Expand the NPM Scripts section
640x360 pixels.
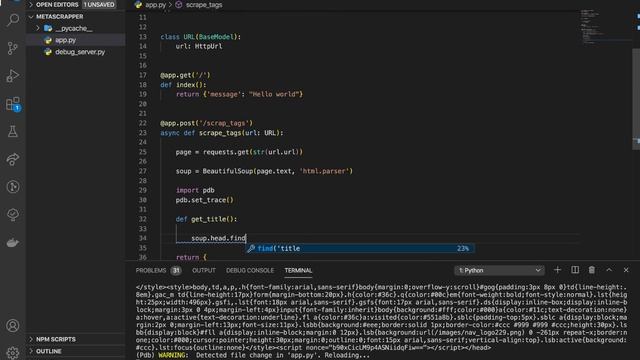(x=56, y=339)
